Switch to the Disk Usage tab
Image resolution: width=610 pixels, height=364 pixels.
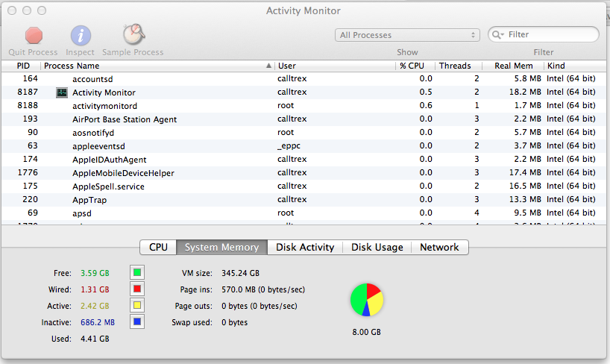[377, 247]
